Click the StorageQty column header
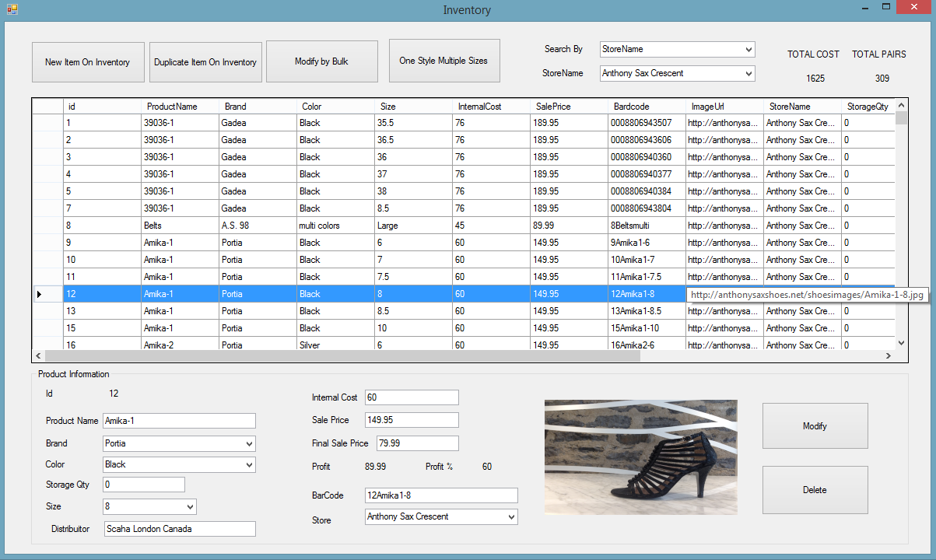This screenshot has width=936, height=560. [x=868, y=106]
